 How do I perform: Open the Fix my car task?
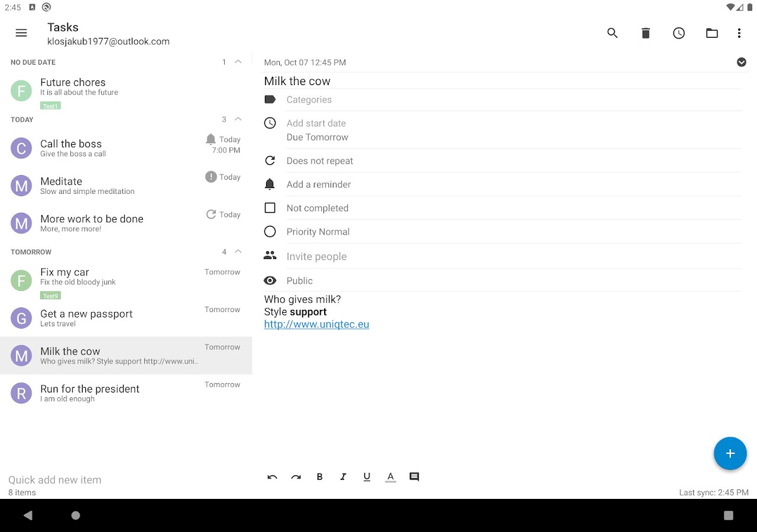(x=126, y=282)
